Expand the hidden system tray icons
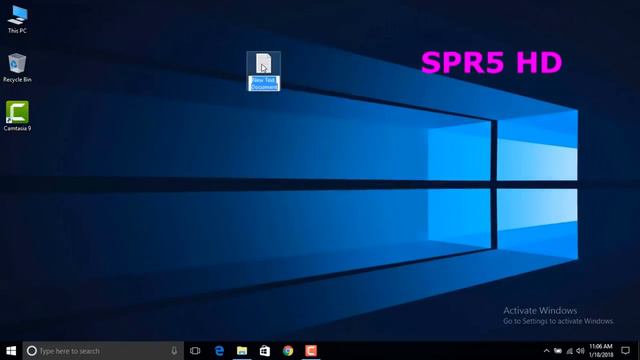This screenshot has height=360, width=640. click(547, 351)
